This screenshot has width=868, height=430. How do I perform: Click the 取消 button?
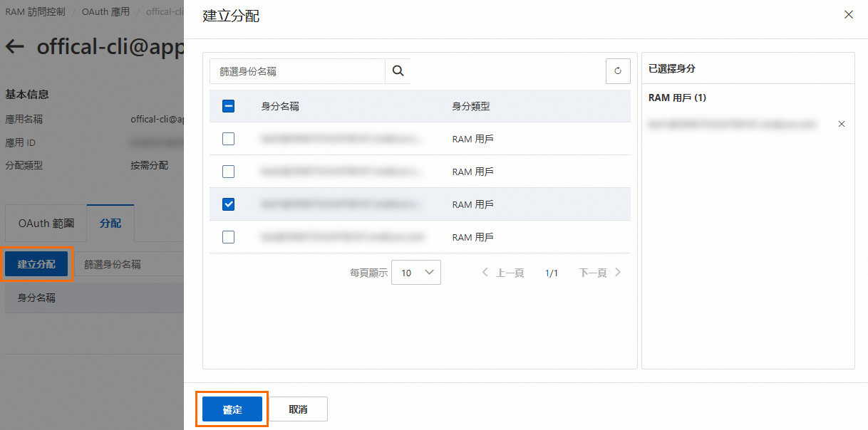click(x=298, y=409)
